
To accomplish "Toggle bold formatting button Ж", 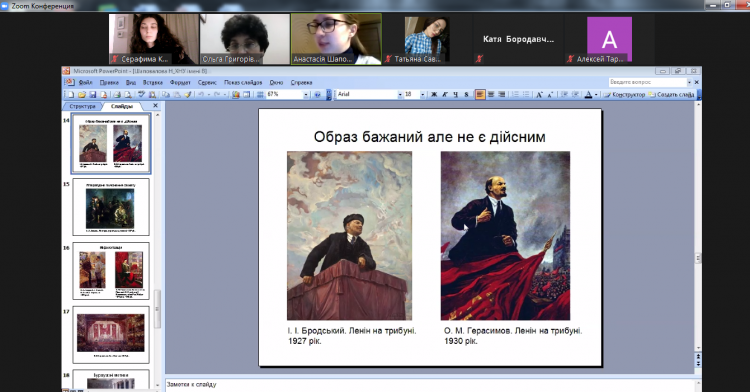I will coord(434,95).
